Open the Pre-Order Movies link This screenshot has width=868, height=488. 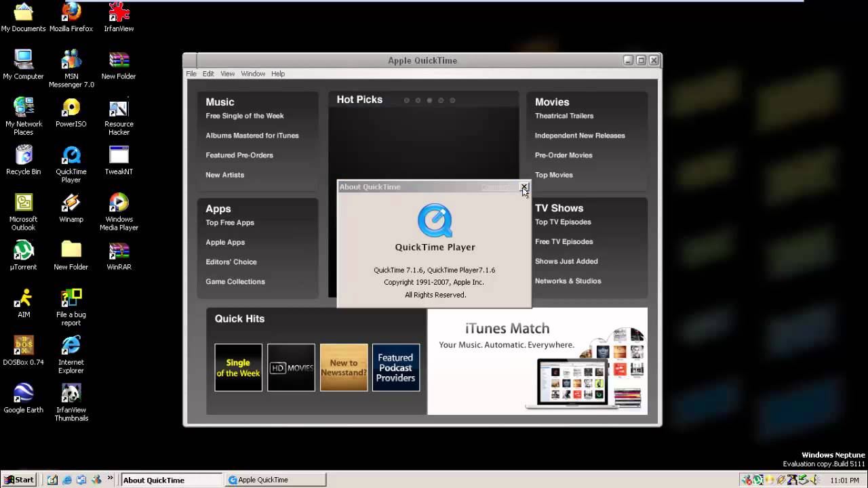(564, 155)
